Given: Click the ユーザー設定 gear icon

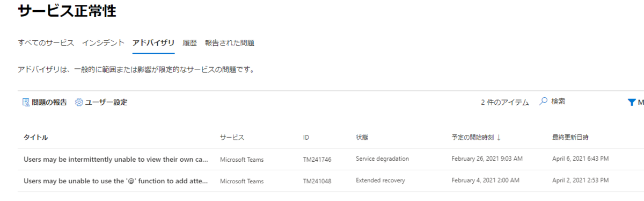Looking at the screenshot, I should [79, 102].
